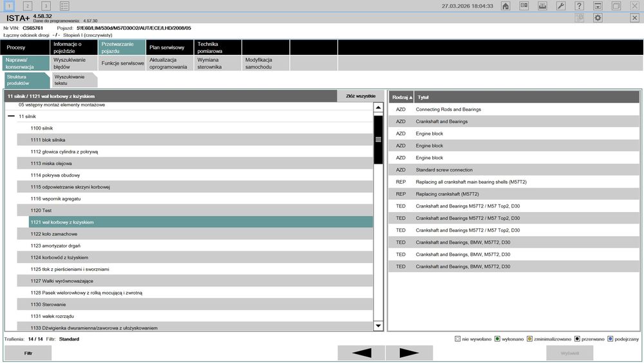Select 1112 głowica cylindra z pokrywą
644x363 pixels.
tap(194, 152)
